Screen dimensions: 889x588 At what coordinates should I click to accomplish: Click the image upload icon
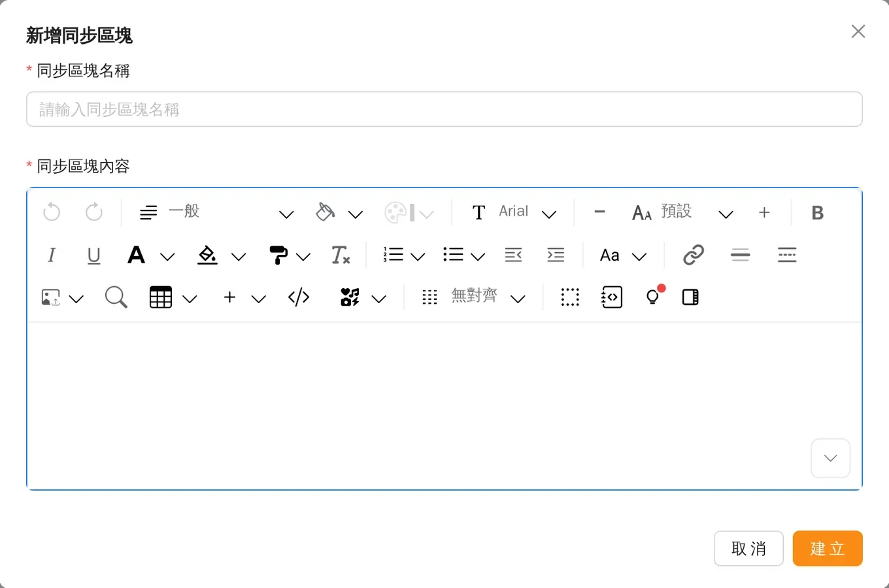(51, 298)
